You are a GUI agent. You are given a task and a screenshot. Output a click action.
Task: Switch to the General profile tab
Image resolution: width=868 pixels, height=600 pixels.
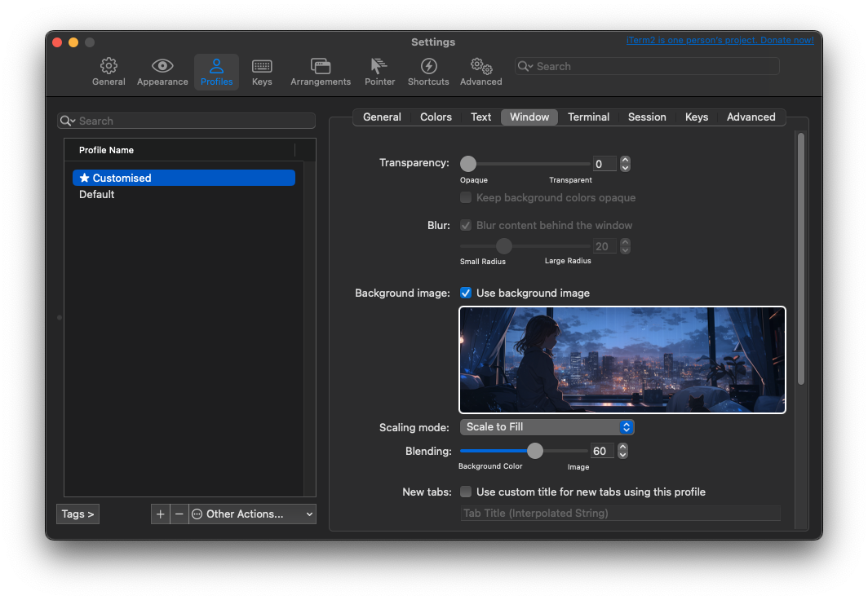[382, 117]
